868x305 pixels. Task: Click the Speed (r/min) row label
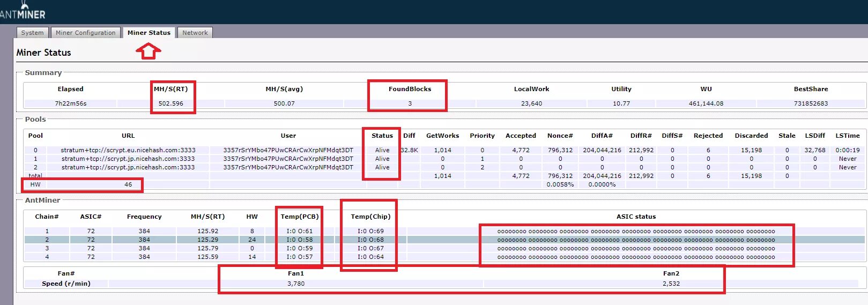(66, 284)
